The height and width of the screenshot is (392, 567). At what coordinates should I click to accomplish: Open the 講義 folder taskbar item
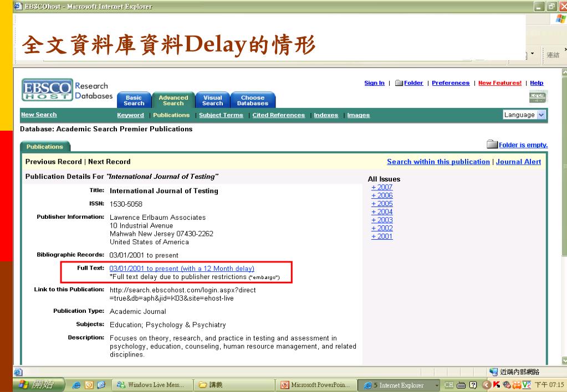[x=233, y=385]
